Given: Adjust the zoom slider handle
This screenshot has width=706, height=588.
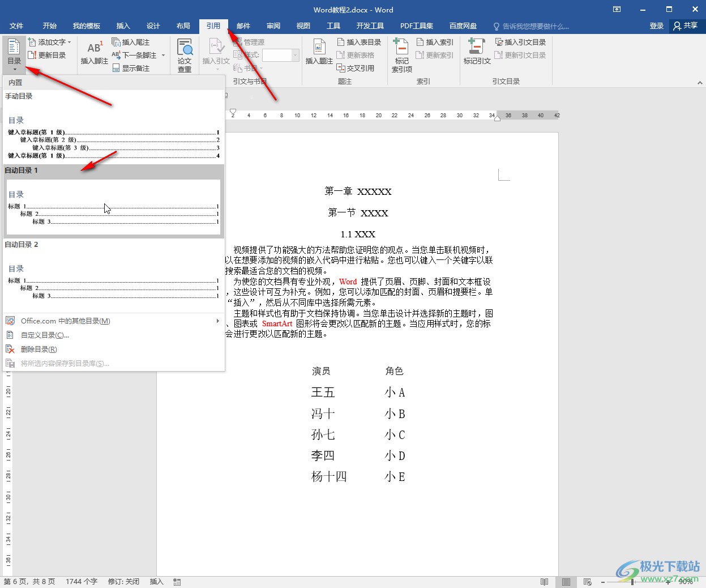Looking at the screenshot, I should tap(633, 582).
